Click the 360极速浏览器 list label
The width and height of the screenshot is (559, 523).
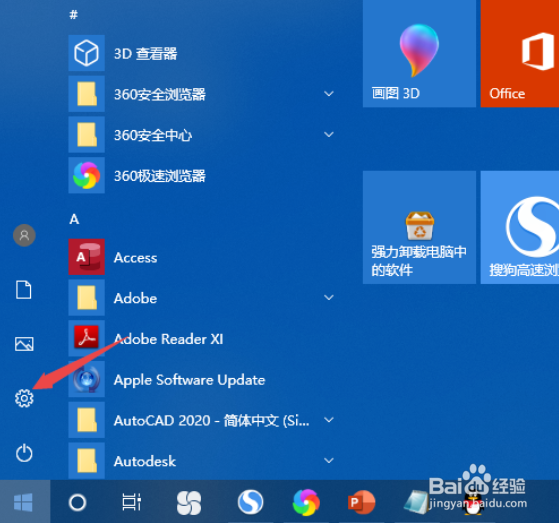(160, 176)
